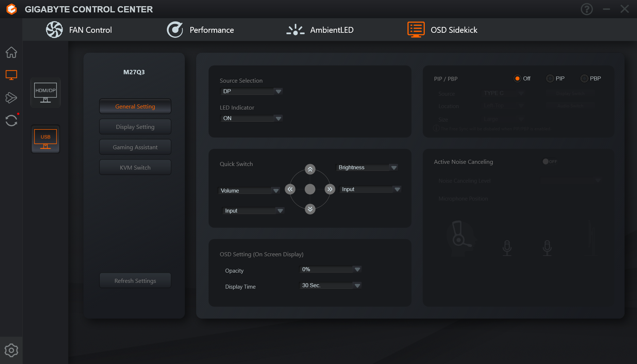
Task: Click the Performance gauge icon
Action: point(175,30)
